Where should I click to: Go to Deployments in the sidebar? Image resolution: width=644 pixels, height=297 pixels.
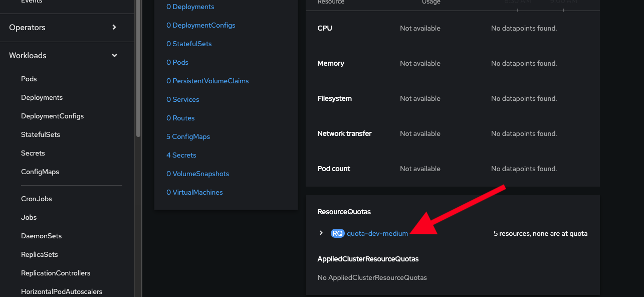click(x=42, y=97)
